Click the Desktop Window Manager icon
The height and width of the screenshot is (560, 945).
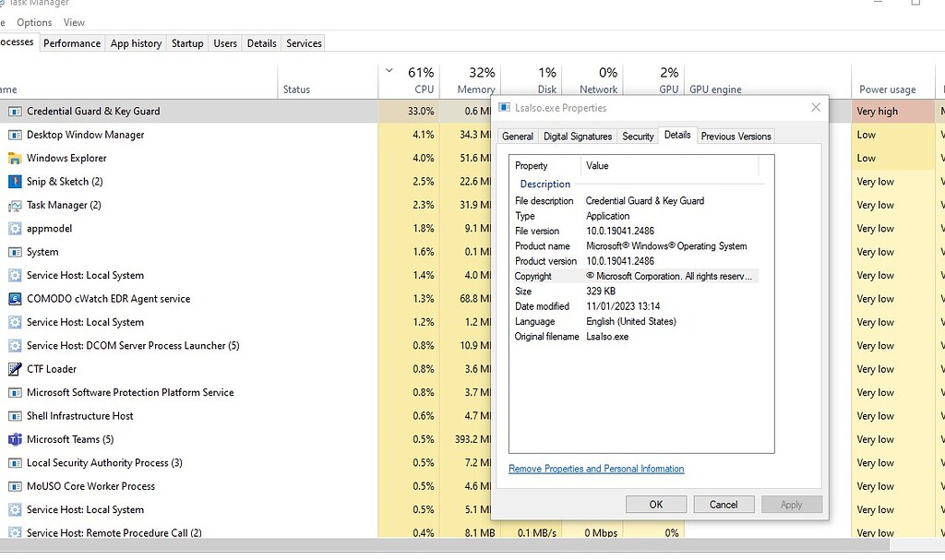pyautogui.click(x=16, y=135)
